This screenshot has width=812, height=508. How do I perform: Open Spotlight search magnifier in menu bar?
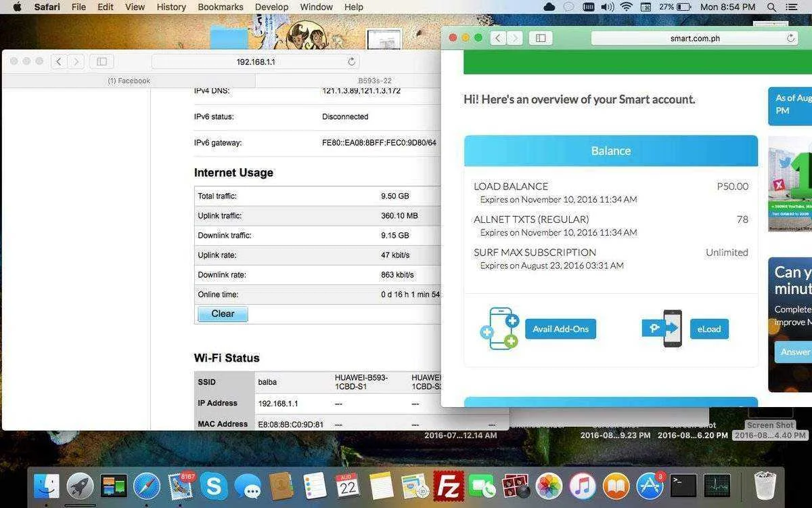(x=772, y=7)
